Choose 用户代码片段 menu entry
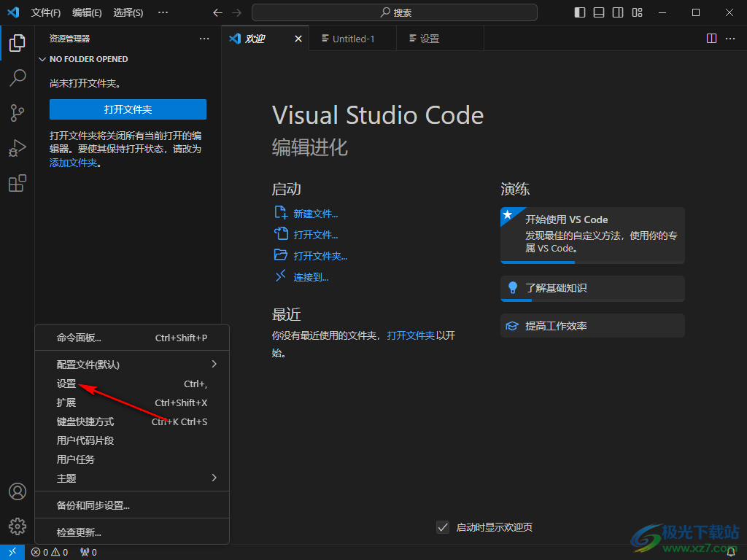This screenshot has width=747, height=560. click(x=132, y=440)
